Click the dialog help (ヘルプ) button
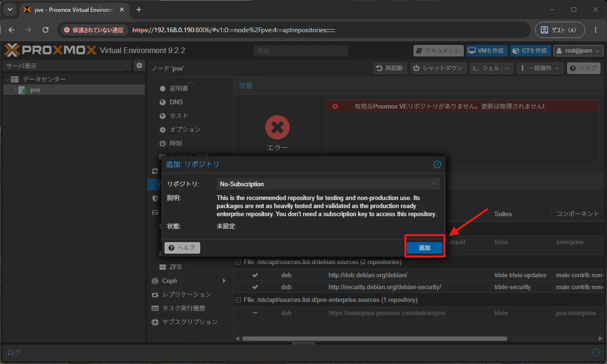Viewport: 607px width, 364px height. [x=183, y=247]
